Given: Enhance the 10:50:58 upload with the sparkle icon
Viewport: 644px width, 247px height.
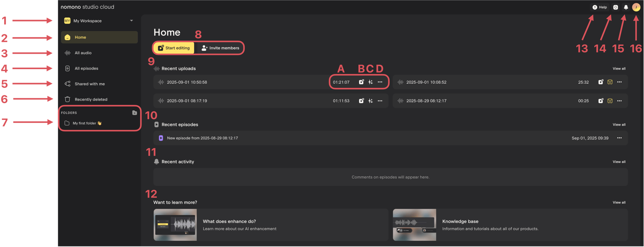Looking at the screenshot, I should 371,82.
